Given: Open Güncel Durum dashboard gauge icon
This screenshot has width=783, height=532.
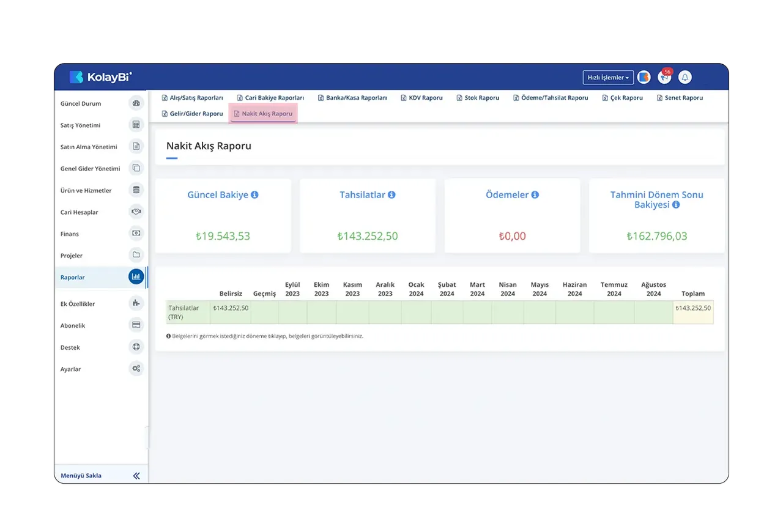Looking at the screenshot, I should pos(136,103).
